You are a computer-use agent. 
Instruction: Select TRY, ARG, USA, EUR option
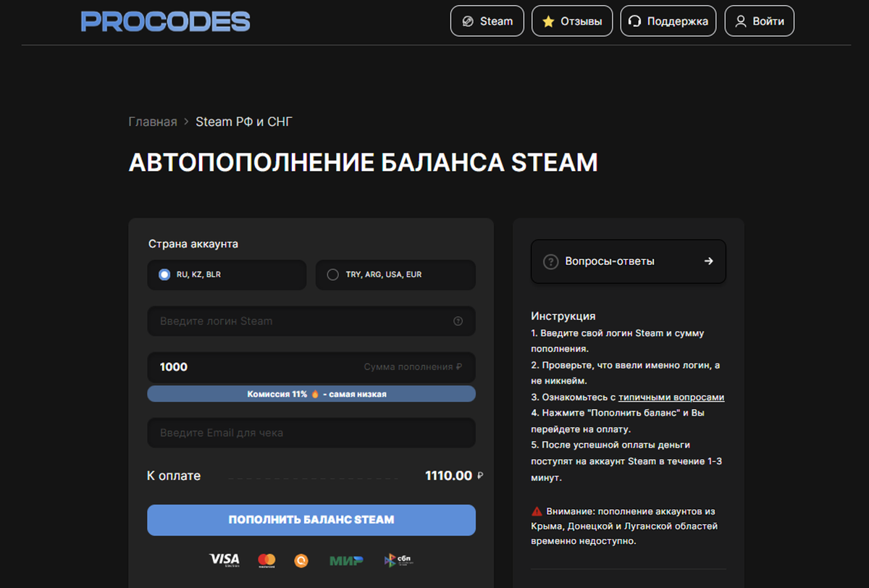pos(395,275)
